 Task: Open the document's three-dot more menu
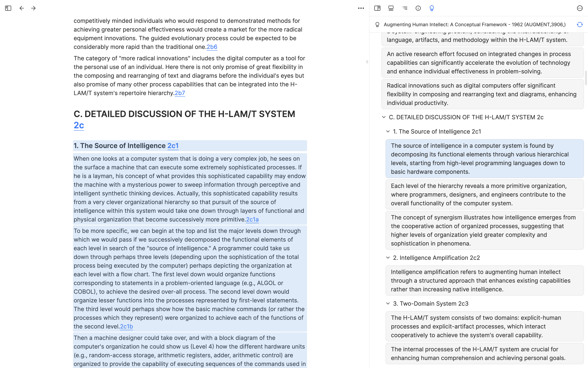coord(361,8)
